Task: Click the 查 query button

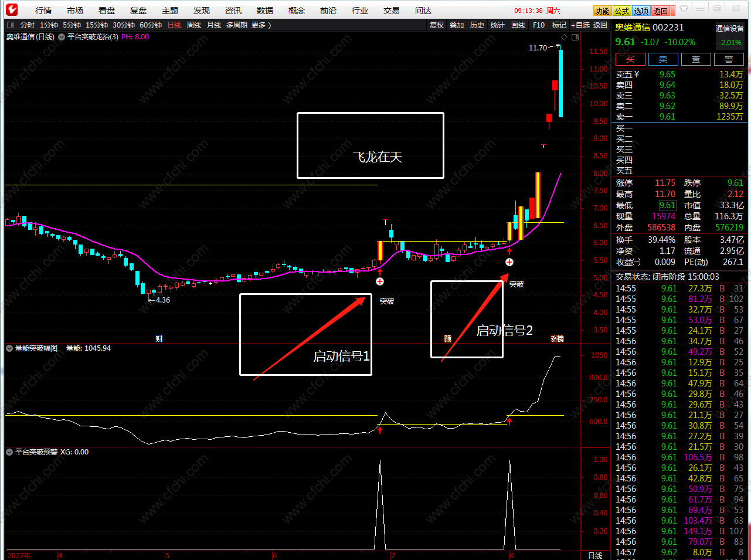Action: [x=696, y=59]
